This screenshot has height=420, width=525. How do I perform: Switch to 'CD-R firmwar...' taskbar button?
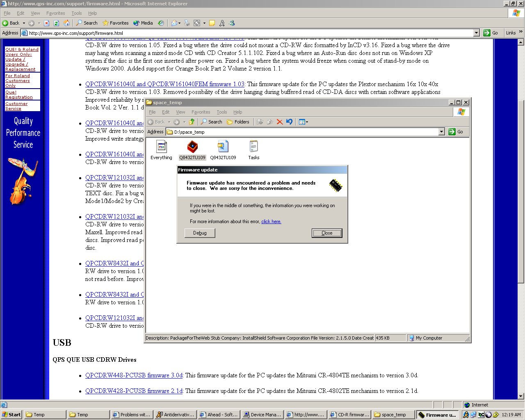(349, 415)
